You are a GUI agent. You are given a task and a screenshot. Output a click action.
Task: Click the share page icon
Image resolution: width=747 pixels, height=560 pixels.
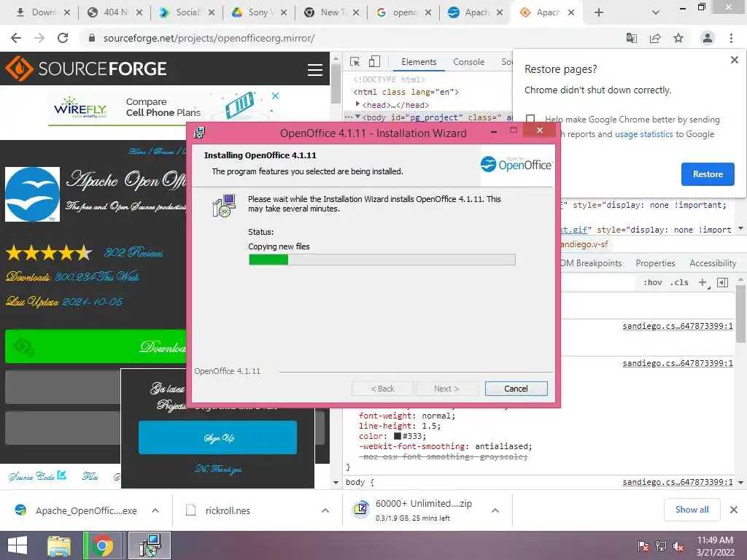tap(655, 38)
